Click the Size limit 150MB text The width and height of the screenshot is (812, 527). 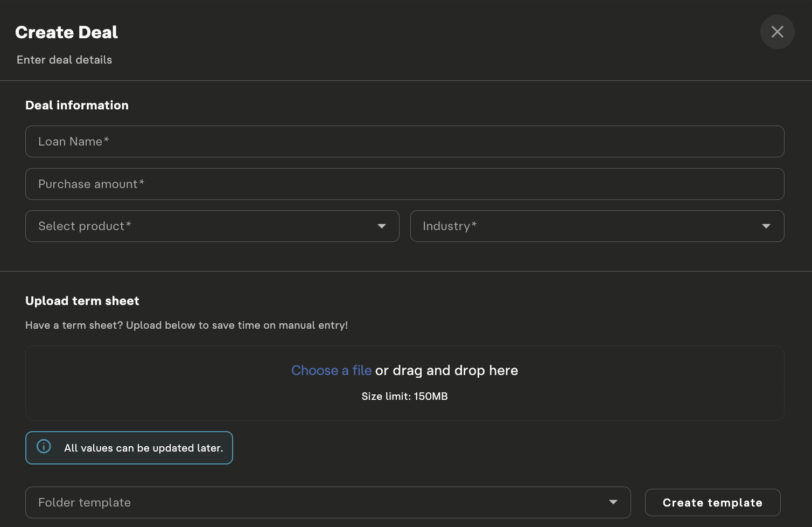[x=404, y=396]
